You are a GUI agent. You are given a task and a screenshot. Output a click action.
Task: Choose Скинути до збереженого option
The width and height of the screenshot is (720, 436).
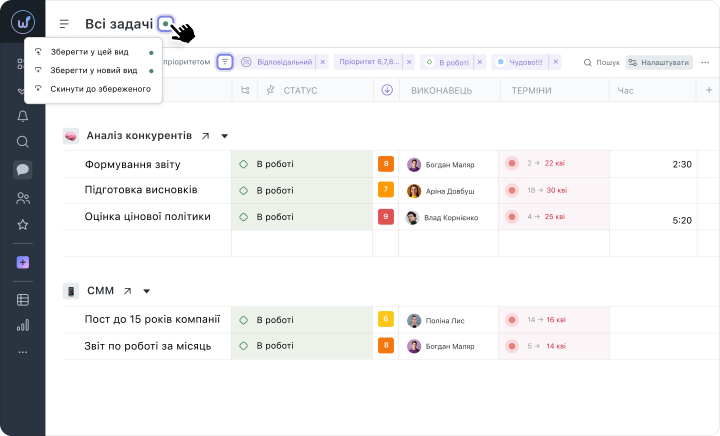click(x=93, y=89)
